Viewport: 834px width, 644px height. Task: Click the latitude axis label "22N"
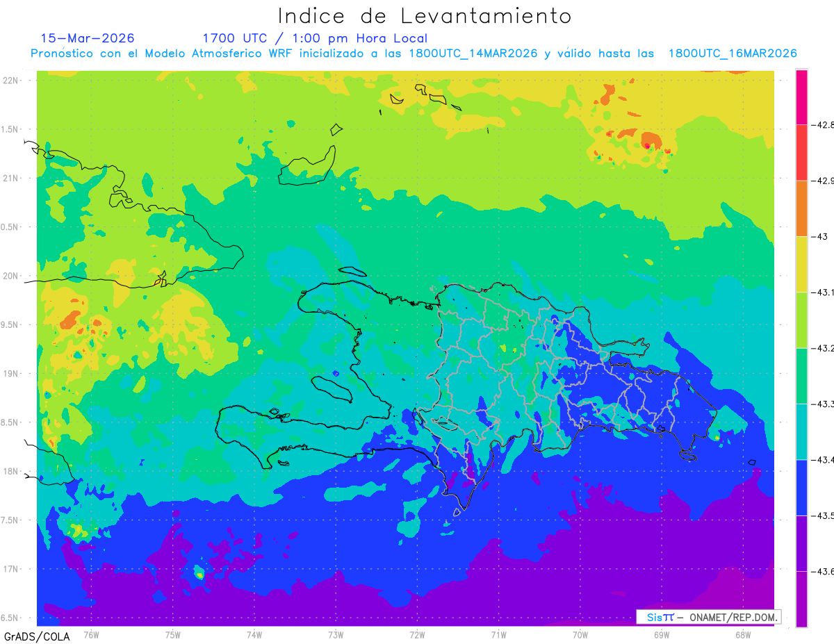tap(12, 80)
